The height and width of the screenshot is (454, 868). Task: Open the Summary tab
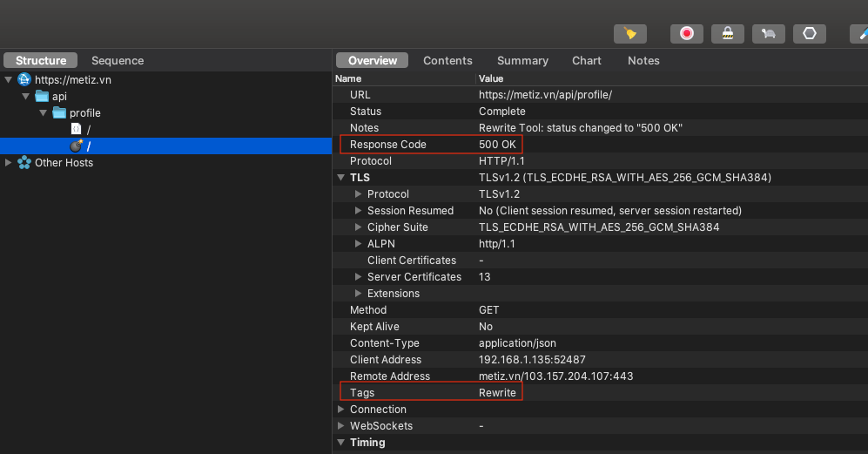522,60
